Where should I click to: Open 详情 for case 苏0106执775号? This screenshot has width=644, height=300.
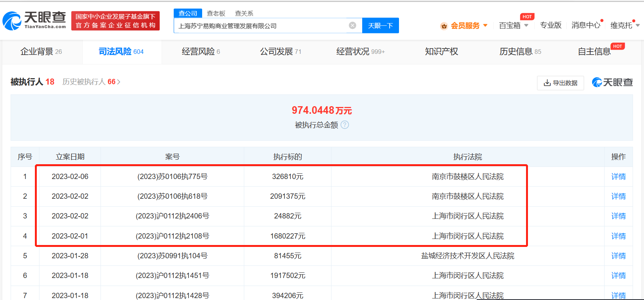[618, 176]
